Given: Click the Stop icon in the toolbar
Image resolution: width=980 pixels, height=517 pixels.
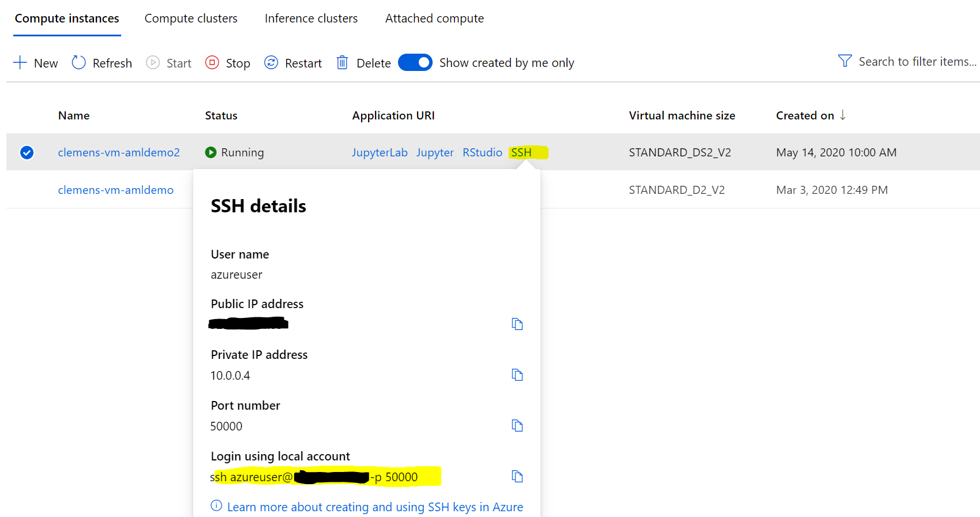Looking at the screenshot, I should [x=212, y=62].
